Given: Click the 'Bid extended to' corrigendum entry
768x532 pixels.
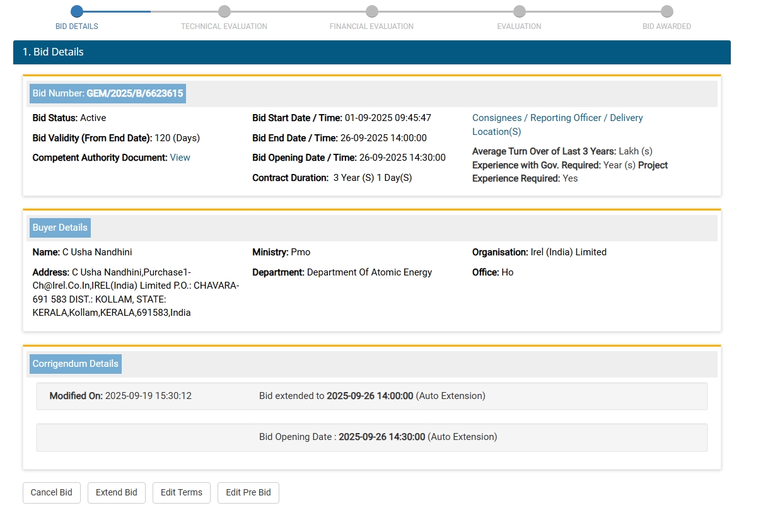Looking at the screenshot, I should pyautogui.click(x=371, y=396).
